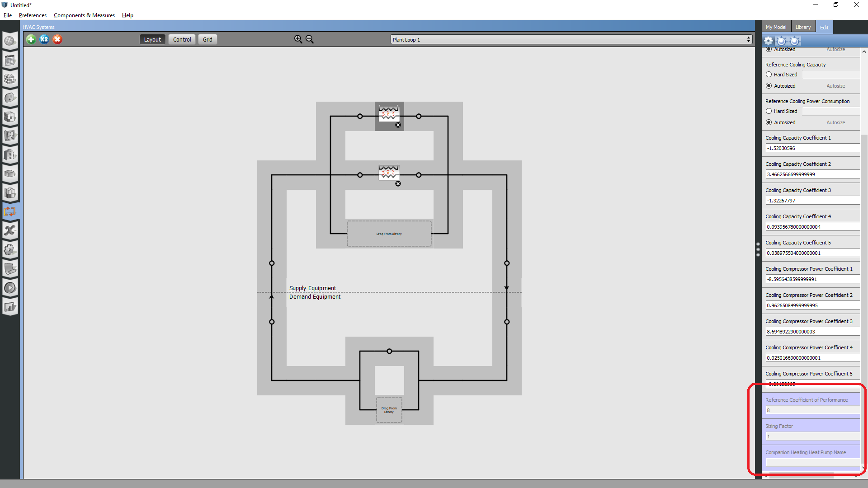Open Results Summary bar chart icon

10,306
